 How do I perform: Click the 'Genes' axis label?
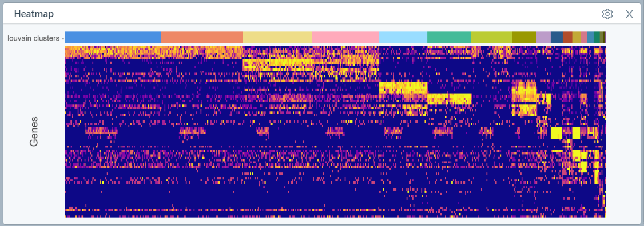point(34,132)
